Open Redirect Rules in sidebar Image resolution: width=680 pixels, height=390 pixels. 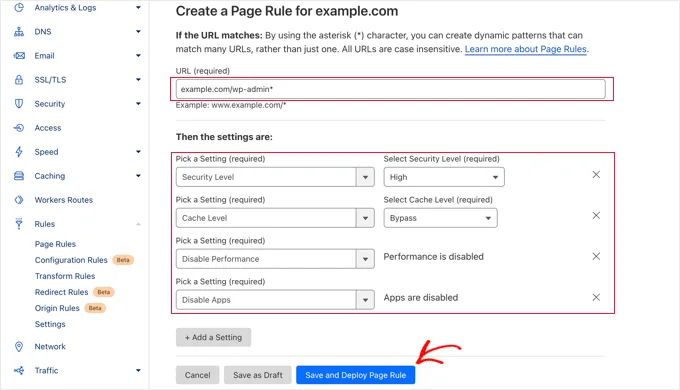pyautogui.click(x=62, y=292)
